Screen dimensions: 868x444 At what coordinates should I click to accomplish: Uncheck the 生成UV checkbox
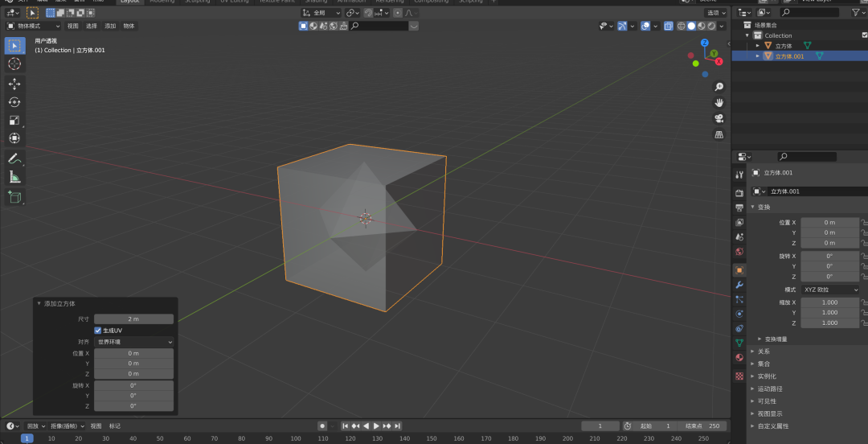(98, 331)
